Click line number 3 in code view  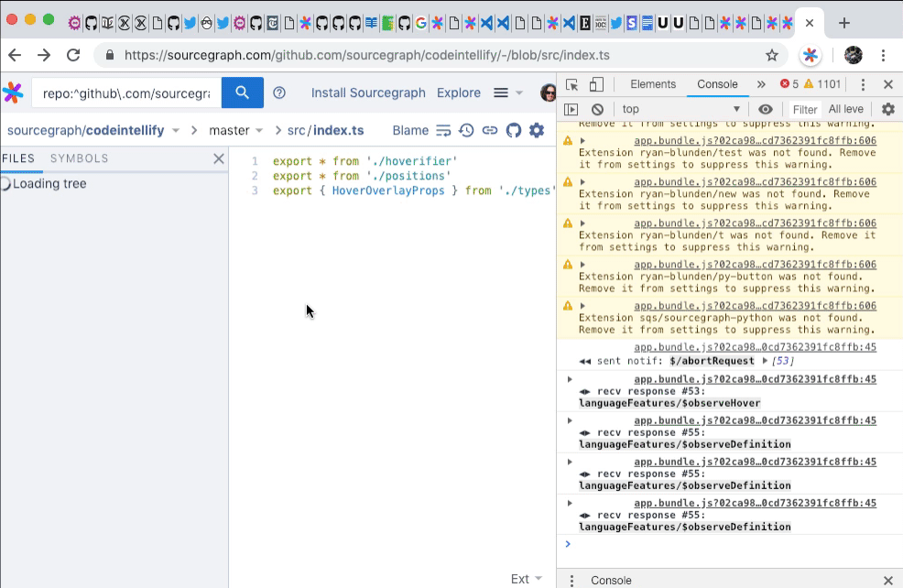255,191
